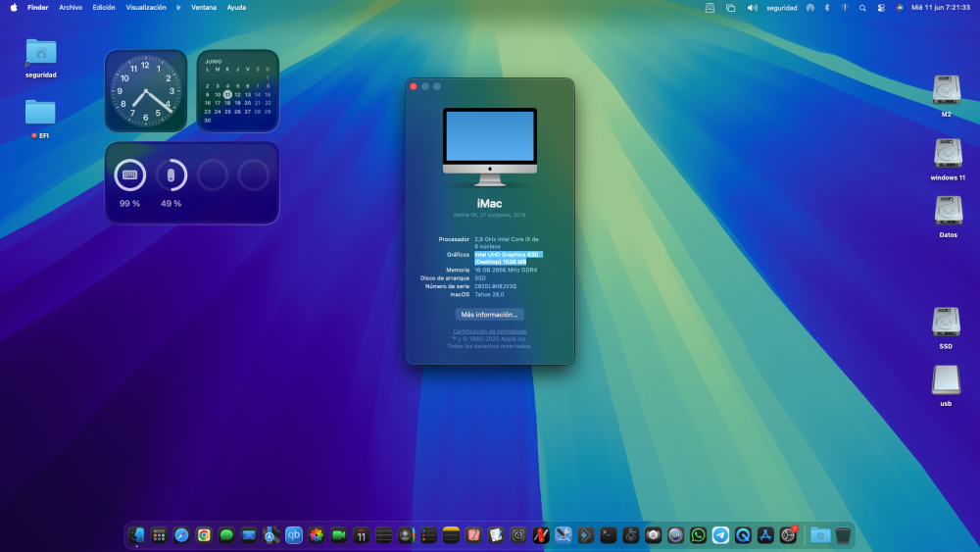
Task: Close the About This Mac window
Action: tap(414, 86)
